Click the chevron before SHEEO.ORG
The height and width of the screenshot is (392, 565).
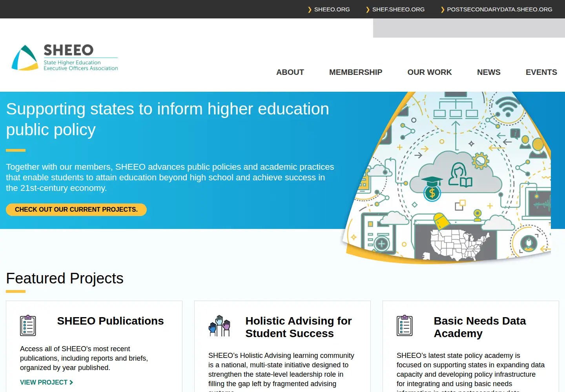310,9
